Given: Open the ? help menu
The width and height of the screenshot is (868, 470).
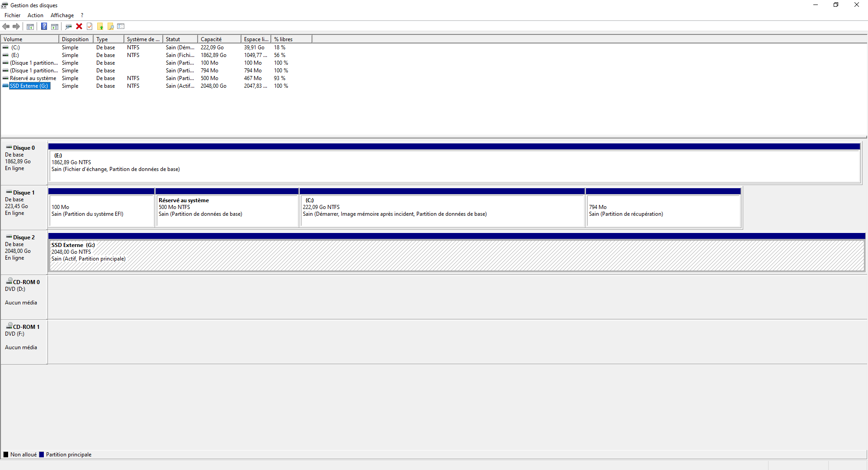Looking at the screenshot, I should (x=82, y=15).
